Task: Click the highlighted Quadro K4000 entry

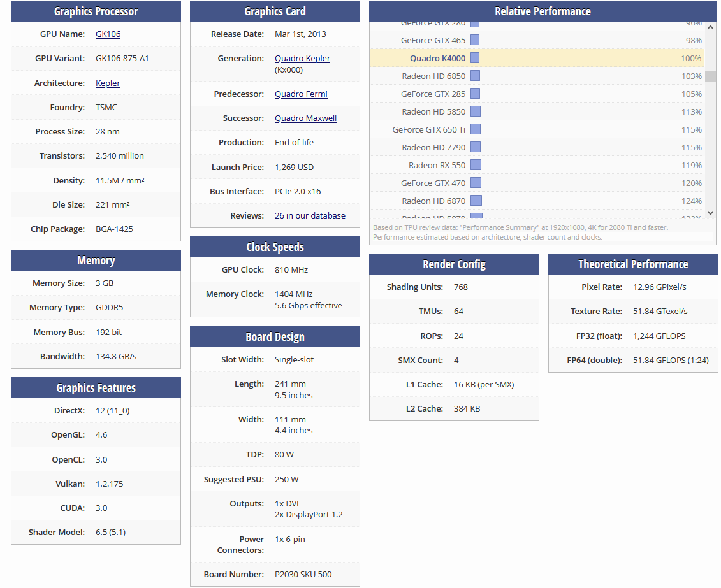Action: (437, 59)
